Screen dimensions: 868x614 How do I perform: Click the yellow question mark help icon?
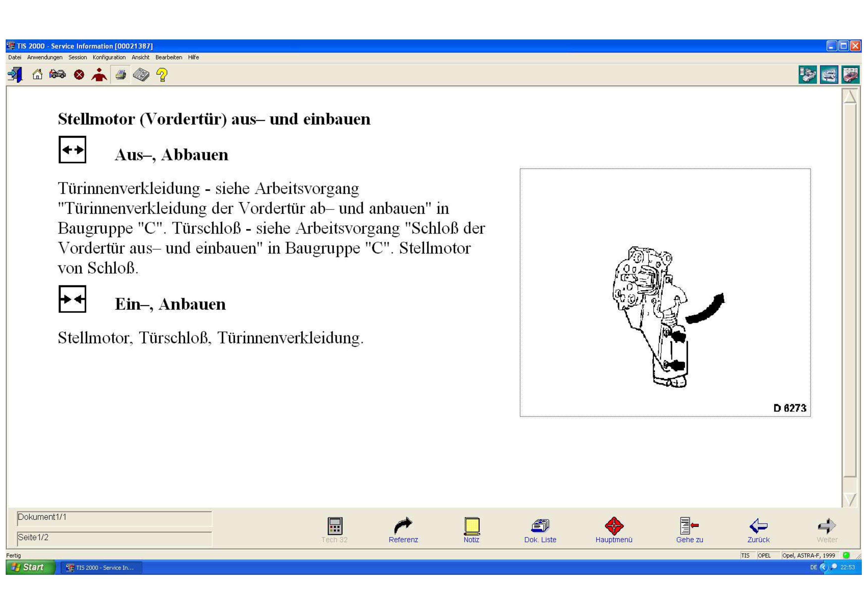[162, 75]
